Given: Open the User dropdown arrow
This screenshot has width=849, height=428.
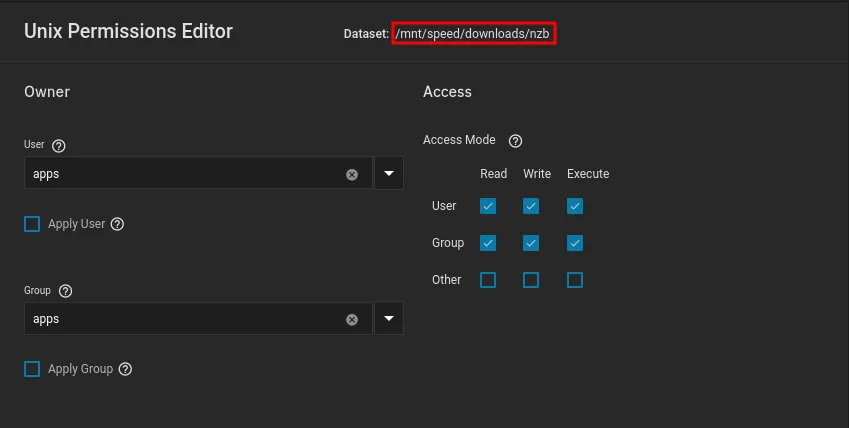Looking at the screenshot, I should [x=389, y=174].
